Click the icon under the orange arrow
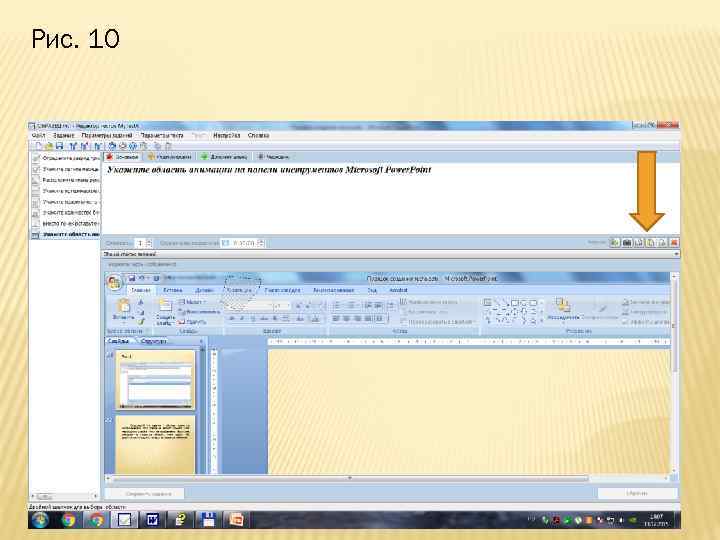The height and width of the screenshot is (540, 720). tap(651, 242)
